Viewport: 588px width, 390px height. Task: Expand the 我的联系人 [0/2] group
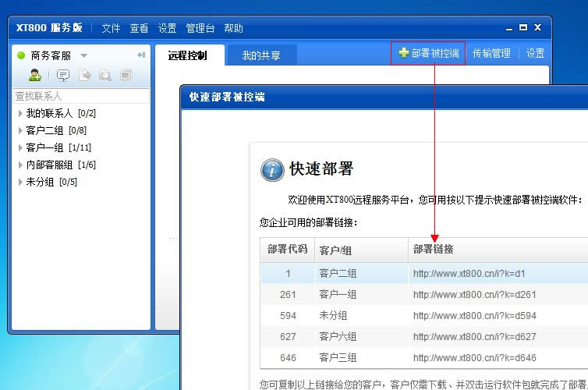pos(20,113)
